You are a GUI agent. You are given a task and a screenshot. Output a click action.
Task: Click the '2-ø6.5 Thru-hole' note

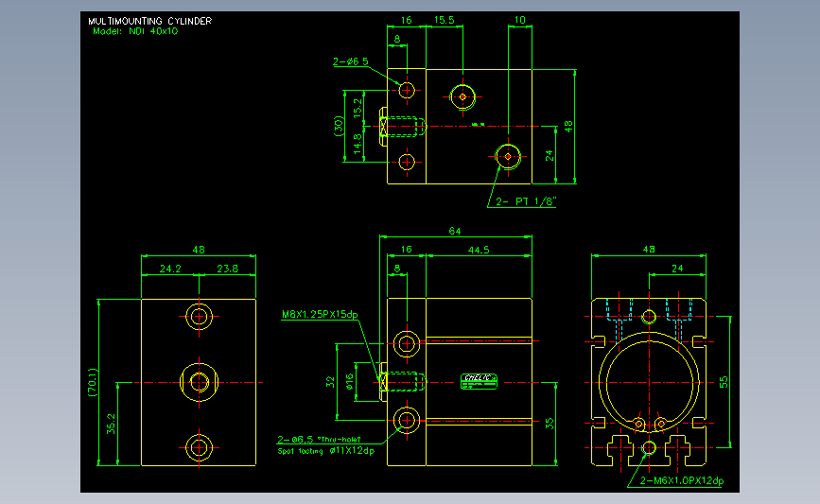319,440
